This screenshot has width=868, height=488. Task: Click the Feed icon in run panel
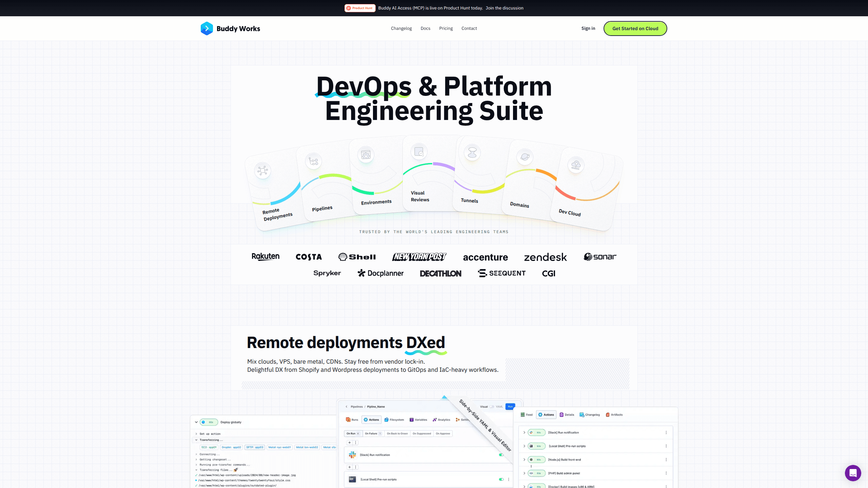coord(523,415)
